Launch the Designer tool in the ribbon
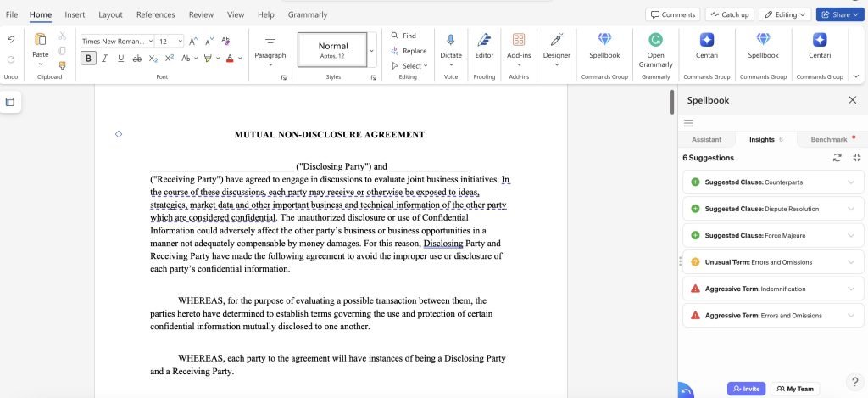 tap(557, 45)
